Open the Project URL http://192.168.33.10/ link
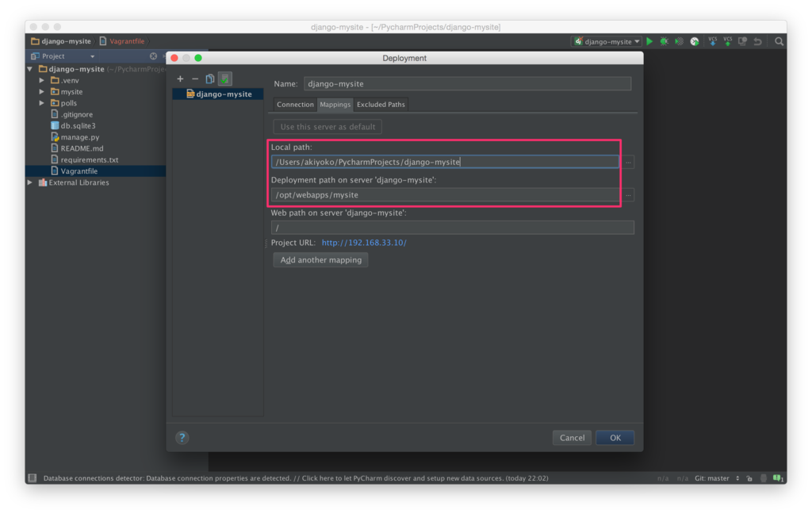812x514 pixels. click(x=364, y=243)
